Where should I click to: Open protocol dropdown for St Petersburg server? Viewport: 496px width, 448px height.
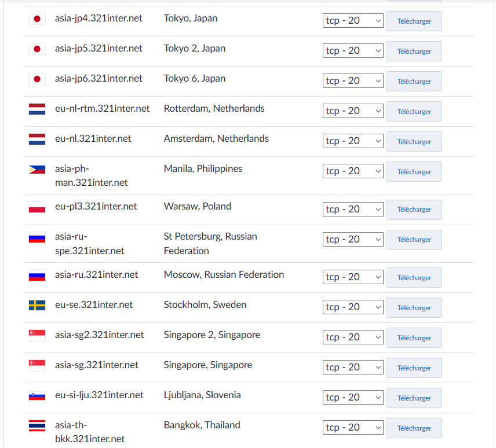tap(353, 240)
